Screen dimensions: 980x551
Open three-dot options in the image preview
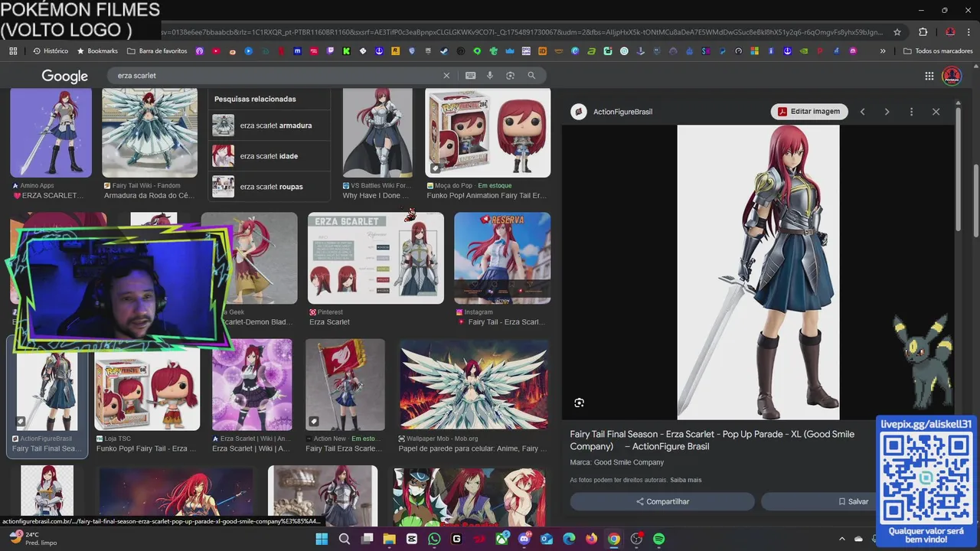[x=911, y=112]
